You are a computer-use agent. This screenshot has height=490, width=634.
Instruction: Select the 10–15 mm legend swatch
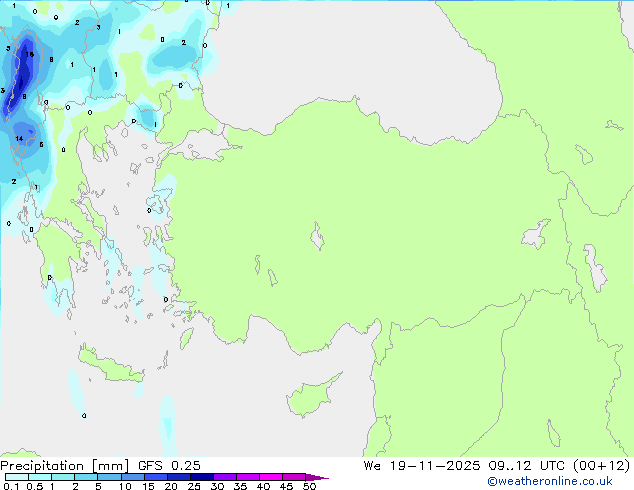(x=132, y=477)
